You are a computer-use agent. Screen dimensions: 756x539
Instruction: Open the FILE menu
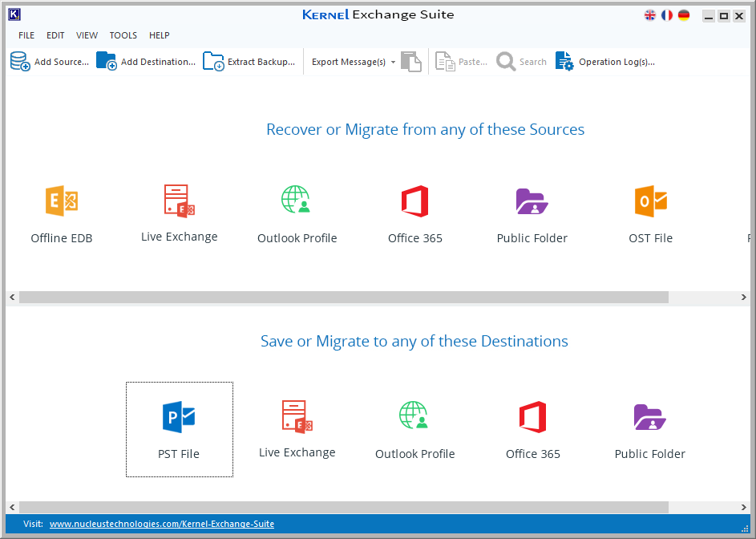[x=26, y=35]
